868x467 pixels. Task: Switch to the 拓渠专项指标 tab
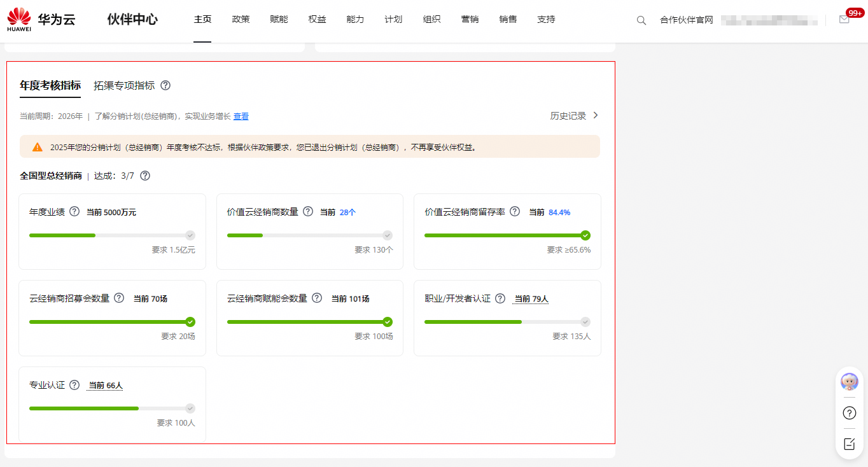tap(124, 85)
